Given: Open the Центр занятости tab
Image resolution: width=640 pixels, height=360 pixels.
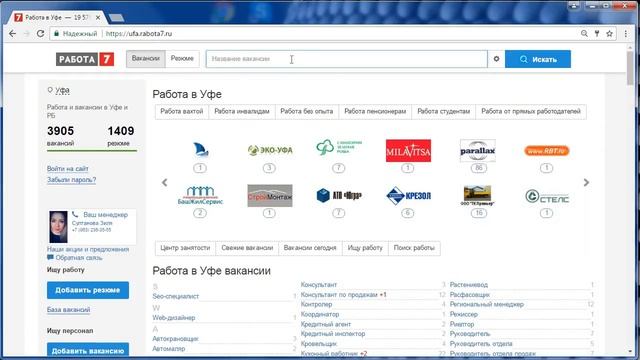Looking at the screenshot, I should [185, 248].
